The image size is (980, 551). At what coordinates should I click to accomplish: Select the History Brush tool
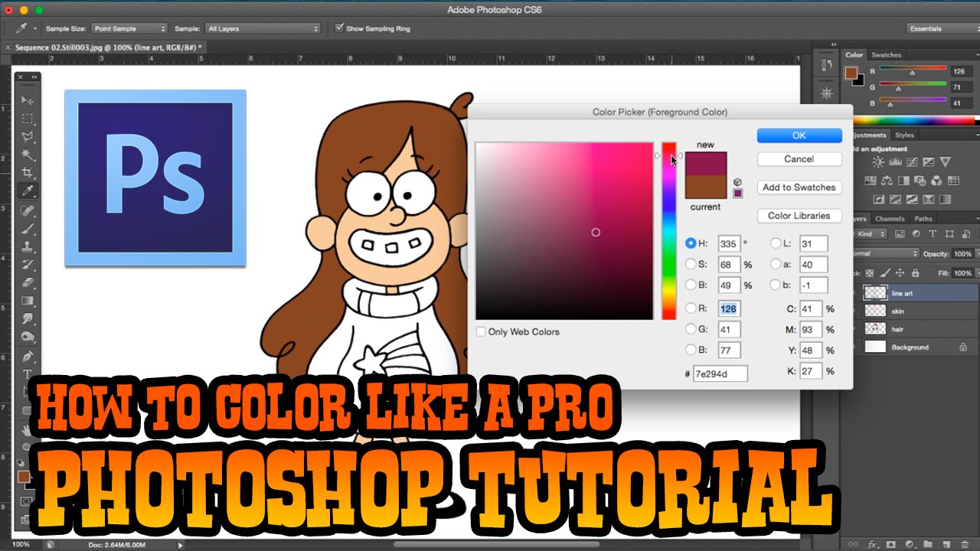coord(28,265)
